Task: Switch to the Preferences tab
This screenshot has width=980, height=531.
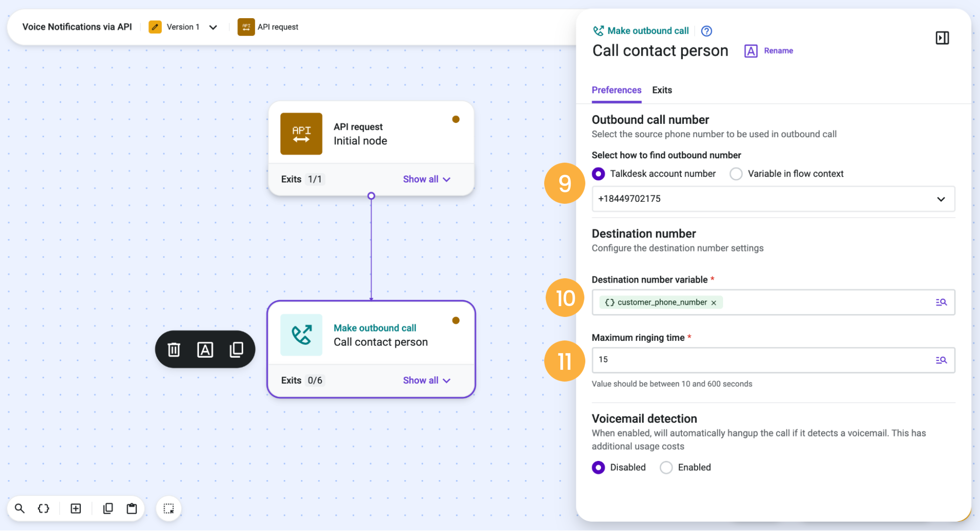Action: pos(616,90)
